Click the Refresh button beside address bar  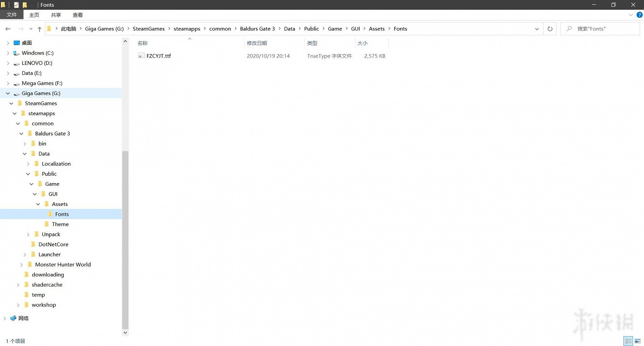click(x=550, y=29)
